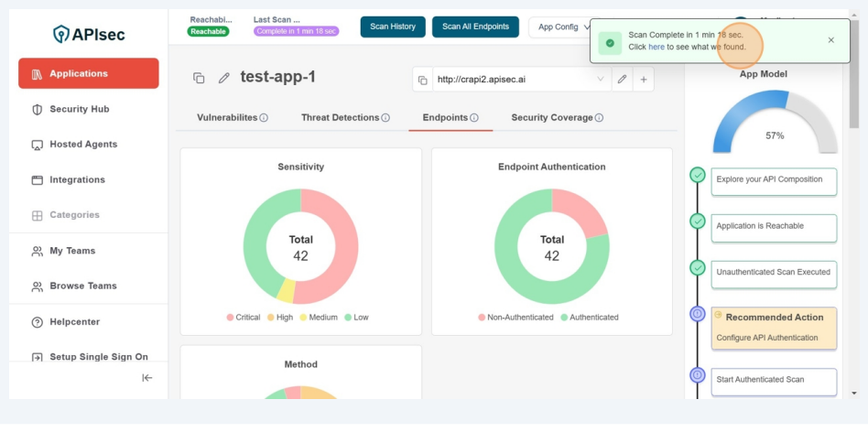The height and width of the screenshot is (432, 868).
Task: Toggle the Low legend in Sensitivity chart
Action: 356,318
